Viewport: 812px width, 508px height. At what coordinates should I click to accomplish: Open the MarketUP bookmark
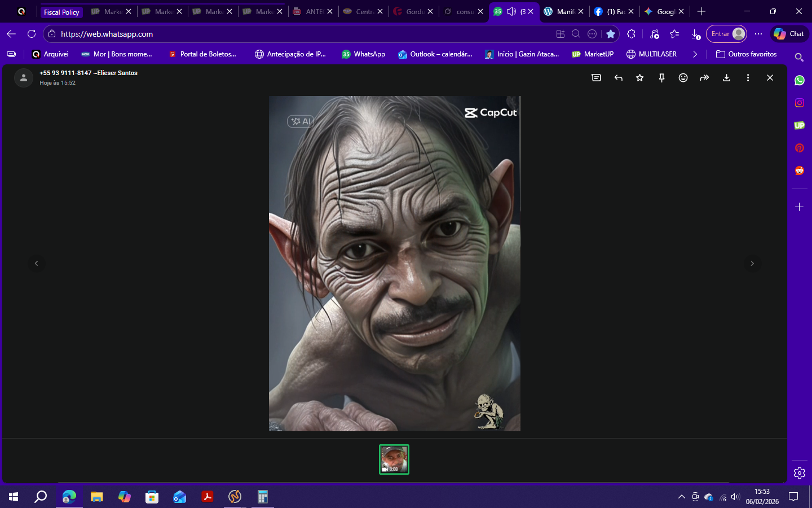pyautogui.click(x=593, y=54)
